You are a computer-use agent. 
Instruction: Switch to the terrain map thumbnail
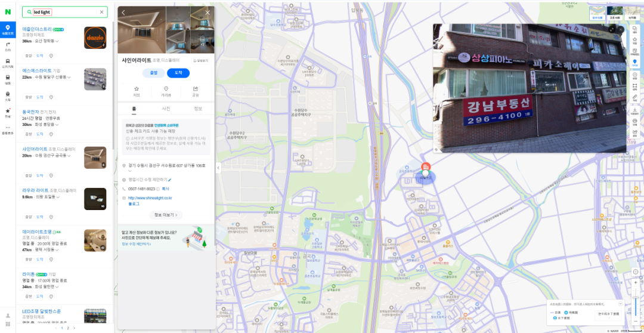pyautogui.click(x=632, y=13)
